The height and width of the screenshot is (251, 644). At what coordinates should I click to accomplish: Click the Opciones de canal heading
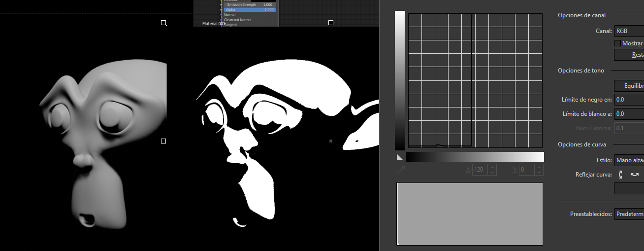(581, 15)
